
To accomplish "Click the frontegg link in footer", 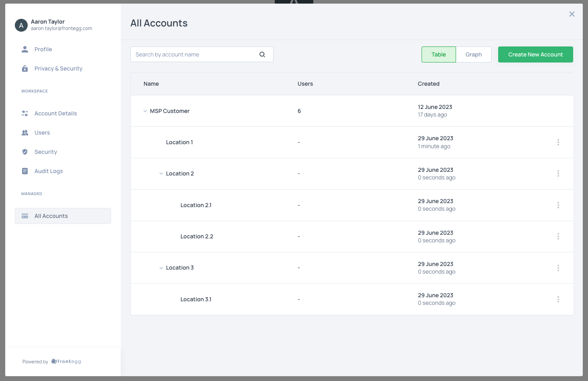I will [67, 361].
